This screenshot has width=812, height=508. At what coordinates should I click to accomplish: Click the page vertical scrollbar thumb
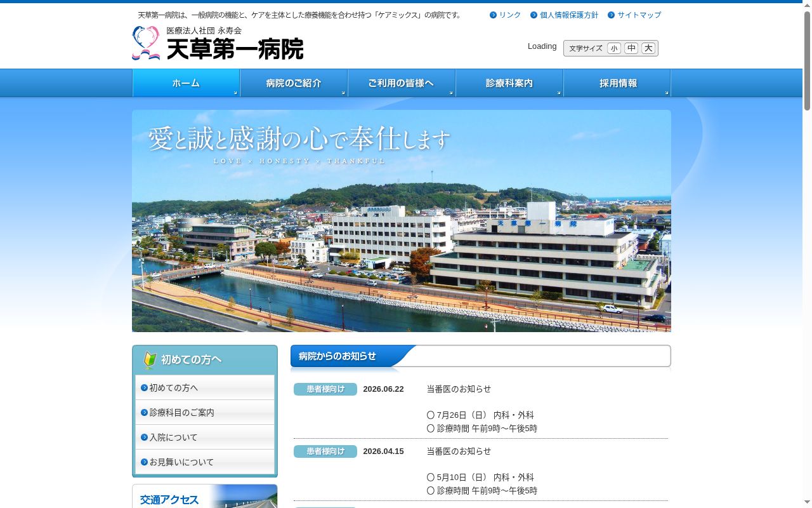coord(807,60)
